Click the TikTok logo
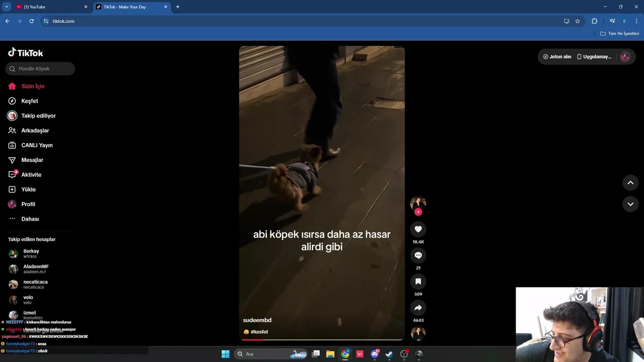This screenshot has width=644, height=362. point(26,53)
